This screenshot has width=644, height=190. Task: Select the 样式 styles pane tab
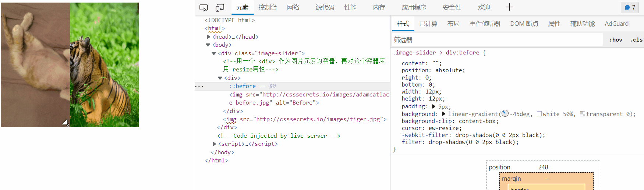click(403, 24)
